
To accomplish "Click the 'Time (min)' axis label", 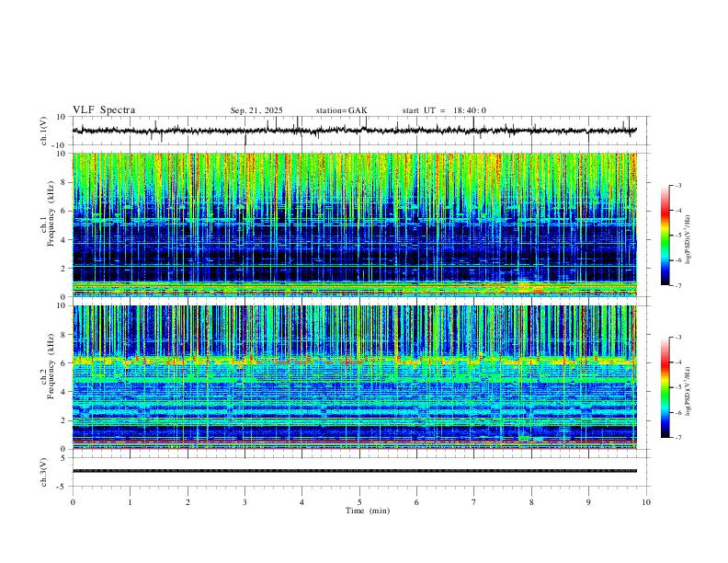I will point(368,511).
